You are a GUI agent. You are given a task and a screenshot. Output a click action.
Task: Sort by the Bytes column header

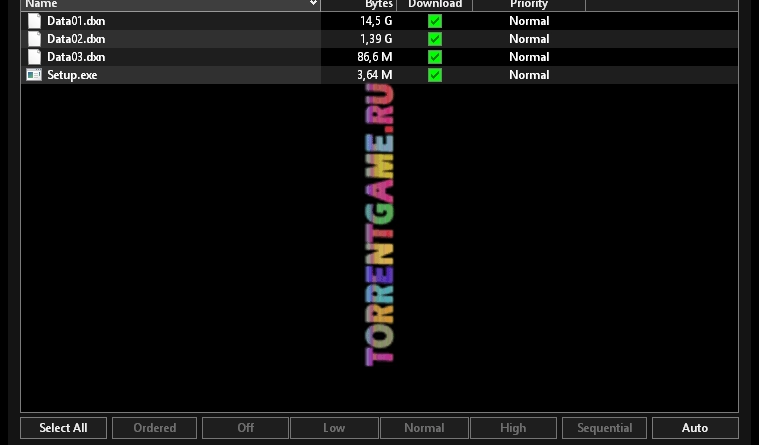359,4
